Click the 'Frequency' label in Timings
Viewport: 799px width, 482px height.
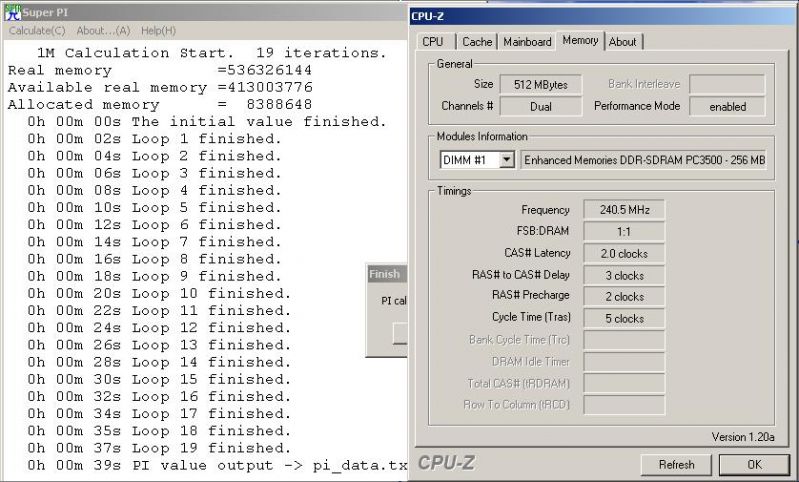(545, 210)
